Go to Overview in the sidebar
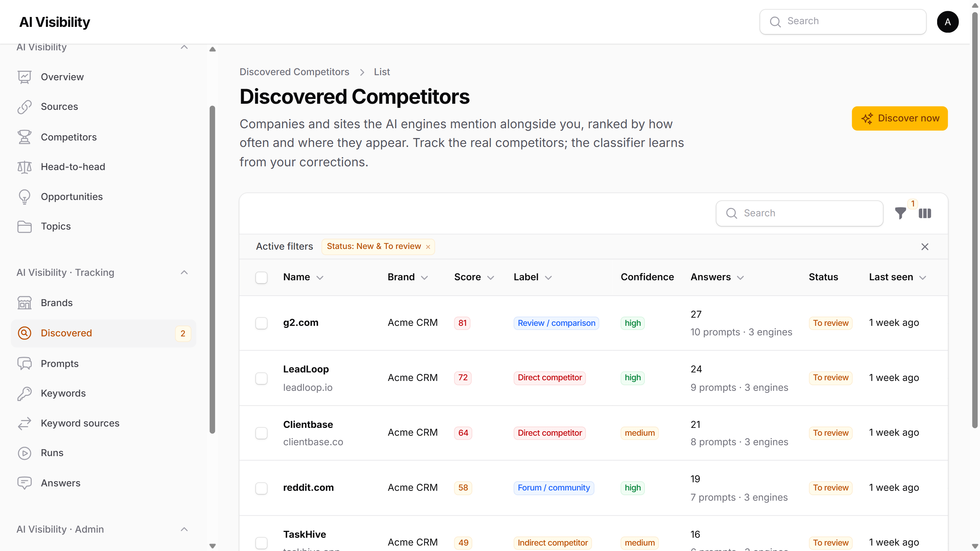Image resolution: width=980 pixels, height=551 pixels. pyautogui.click(x=103, y=77)
